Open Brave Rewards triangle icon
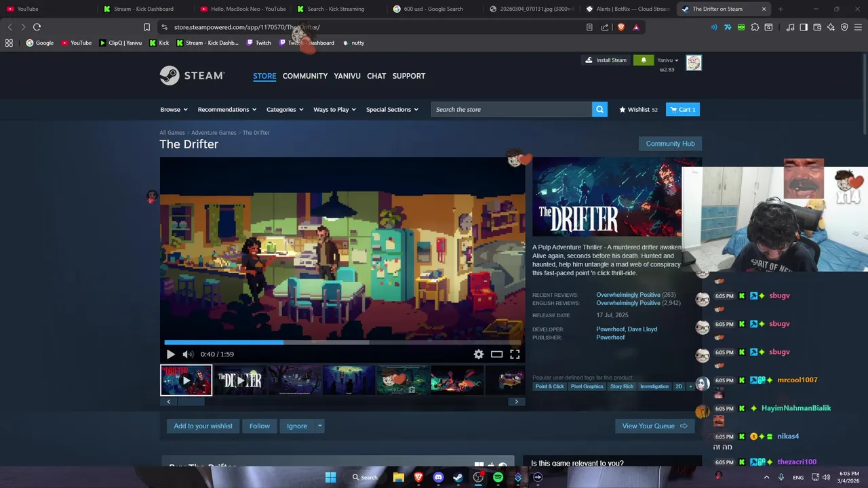The width and height of the screenshot is (868, 488). tap(636, 27)
